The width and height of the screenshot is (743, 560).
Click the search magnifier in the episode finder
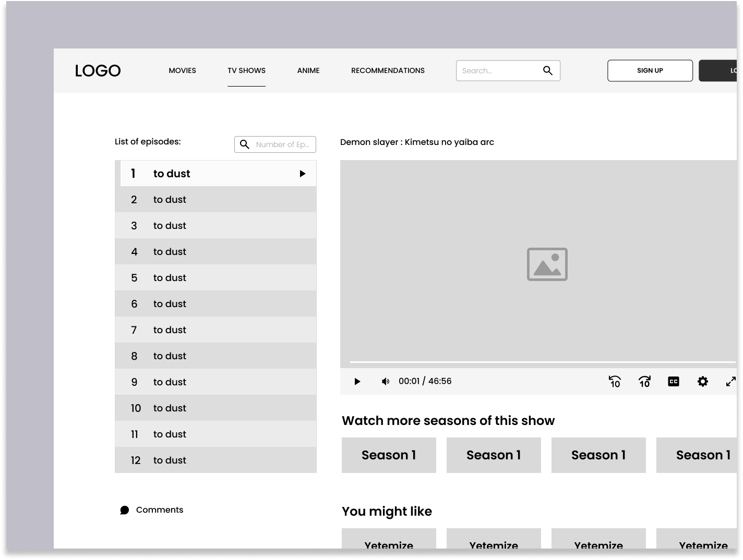[245, 144]
